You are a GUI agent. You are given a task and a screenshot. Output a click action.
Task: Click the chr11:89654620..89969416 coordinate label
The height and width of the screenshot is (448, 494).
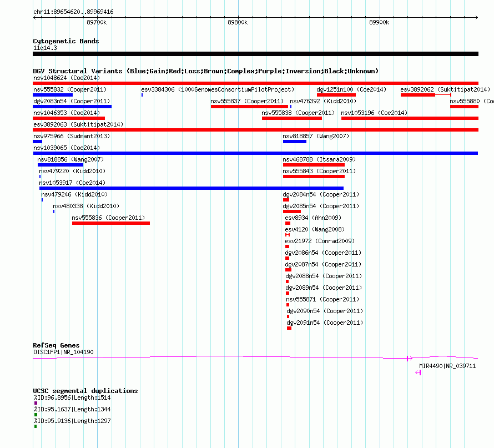[x=73, y=12]
